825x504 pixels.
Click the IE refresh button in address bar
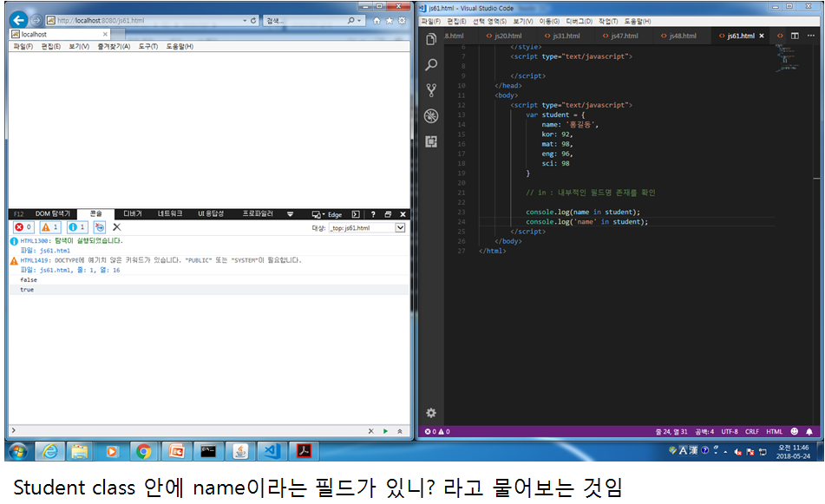tap(253, 20)
